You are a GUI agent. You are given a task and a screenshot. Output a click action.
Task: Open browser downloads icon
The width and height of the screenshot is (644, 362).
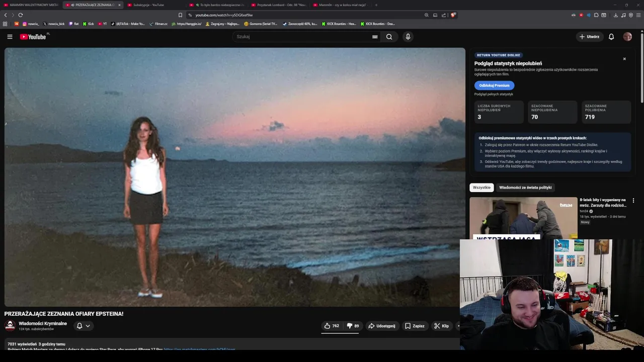tap(616, 15)
